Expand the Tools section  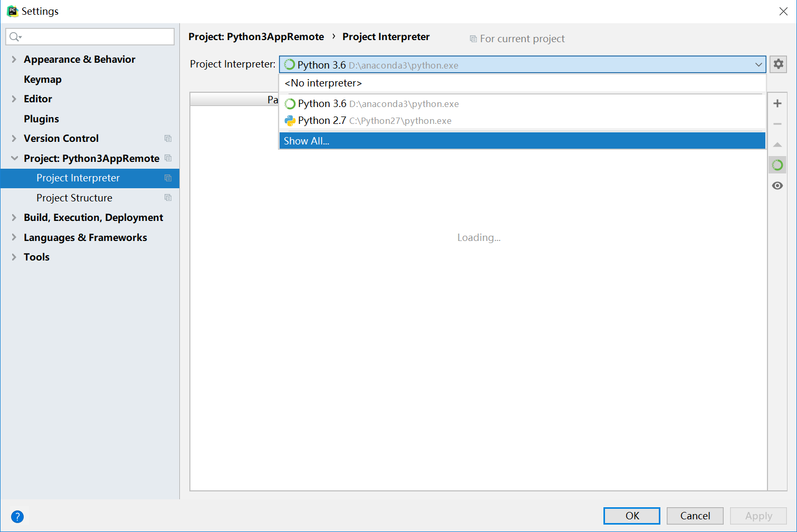(x=14, y=257)
